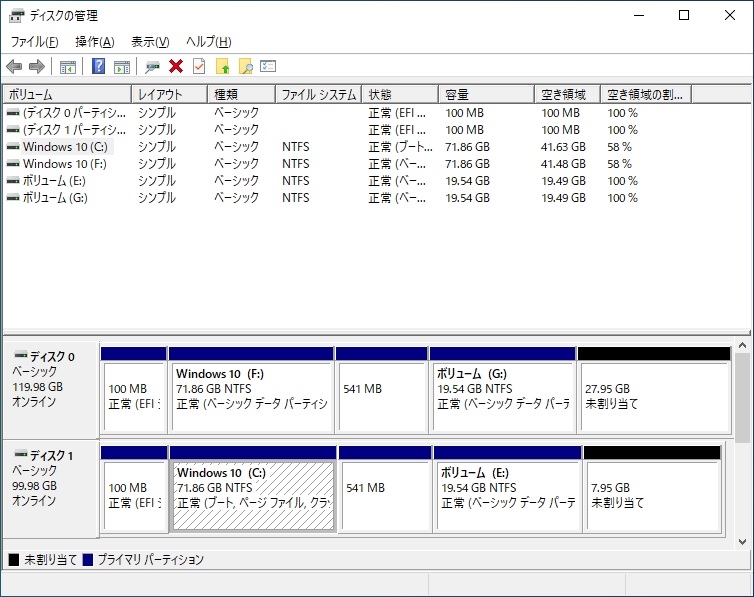Click the yellow folder magnifier icon
The width and height of the screenshot is (754, 597).
pyautogui.click(x=246, y=66)
